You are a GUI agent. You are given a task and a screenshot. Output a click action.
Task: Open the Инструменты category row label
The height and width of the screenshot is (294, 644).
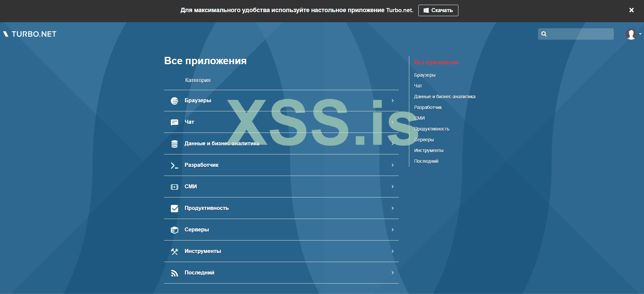coord(203,251)
